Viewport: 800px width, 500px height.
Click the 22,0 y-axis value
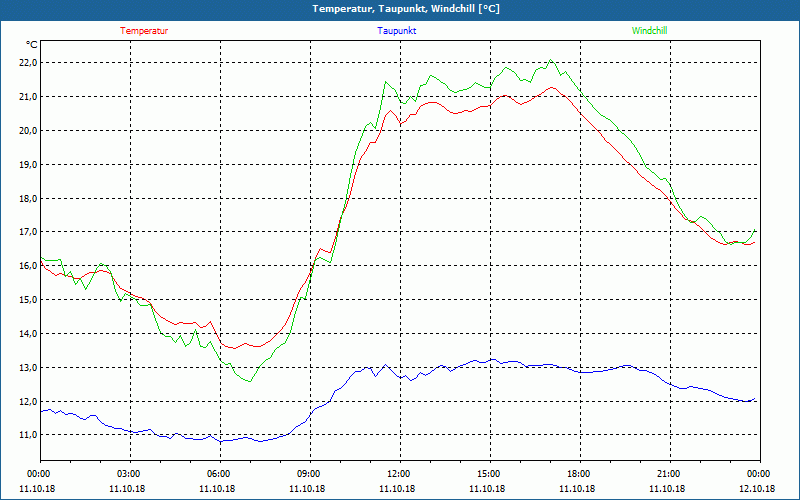[29, 63]
